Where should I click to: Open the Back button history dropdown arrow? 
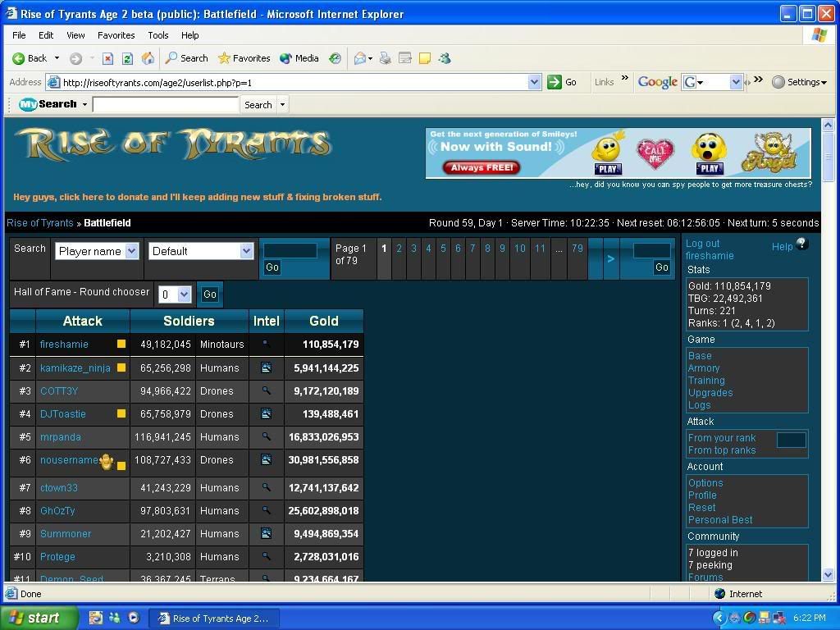[x=57, y=58]
